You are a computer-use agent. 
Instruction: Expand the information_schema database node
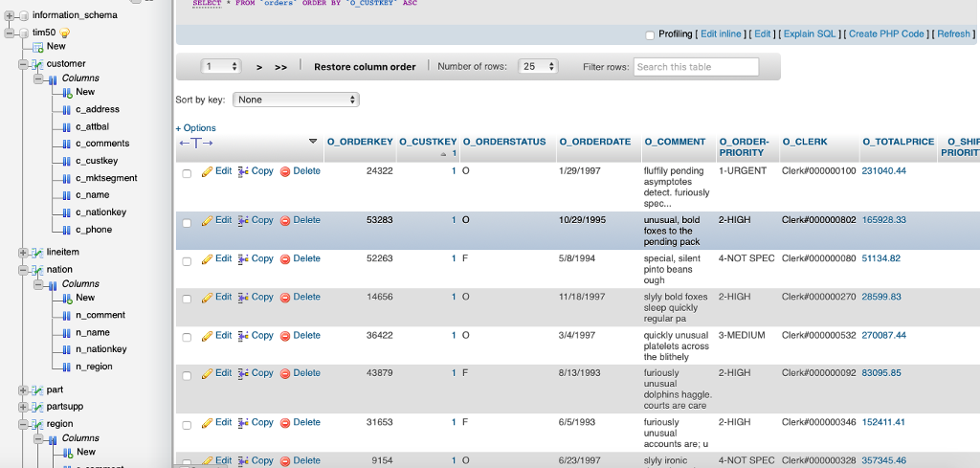10,15
